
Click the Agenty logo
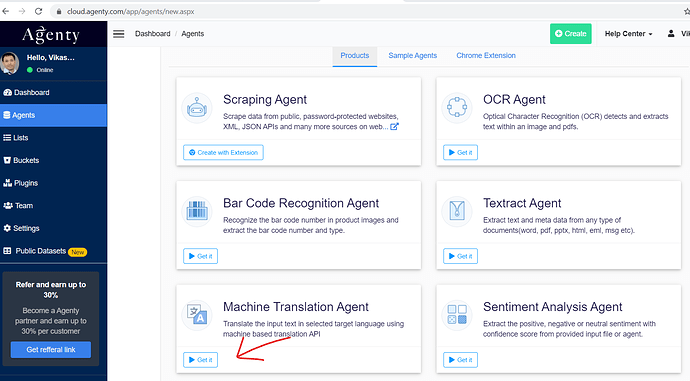coord(51,35)
